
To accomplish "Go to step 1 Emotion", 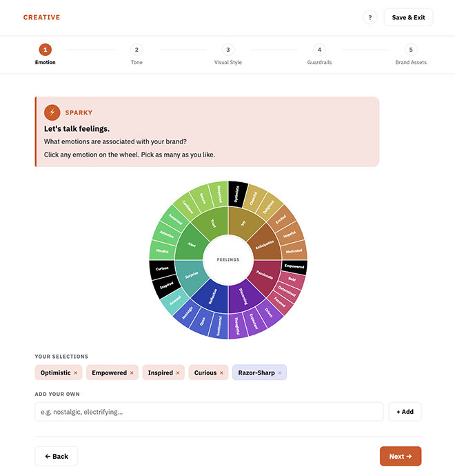I will (x=45, y=54).
